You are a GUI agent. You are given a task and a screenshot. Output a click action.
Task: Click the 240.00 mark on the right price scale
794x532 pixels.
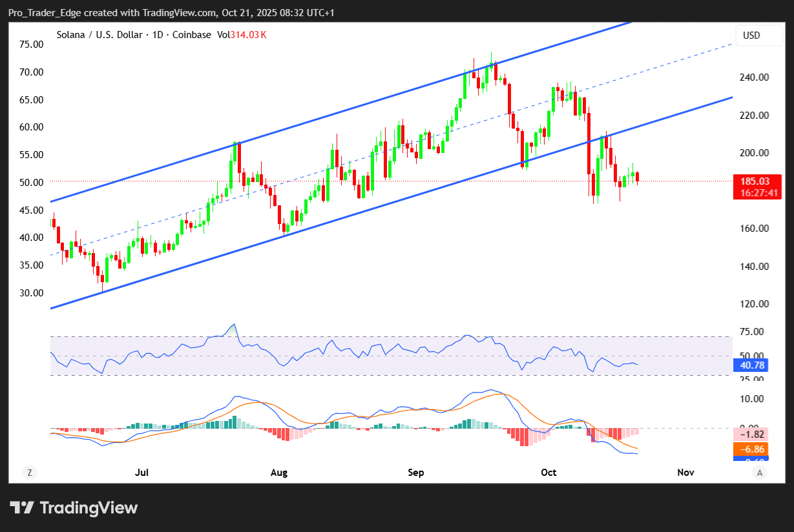coord(755,77)
